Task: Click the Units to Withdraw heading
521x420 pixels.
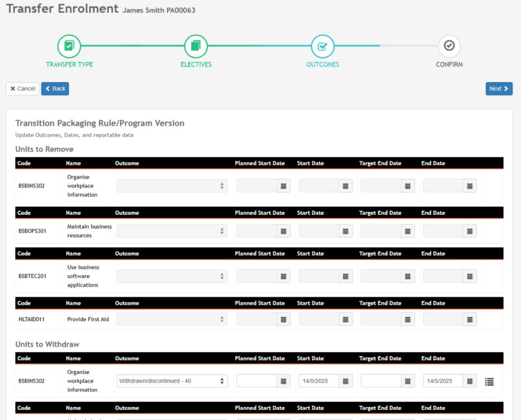Action: click(x=47, y=344)
